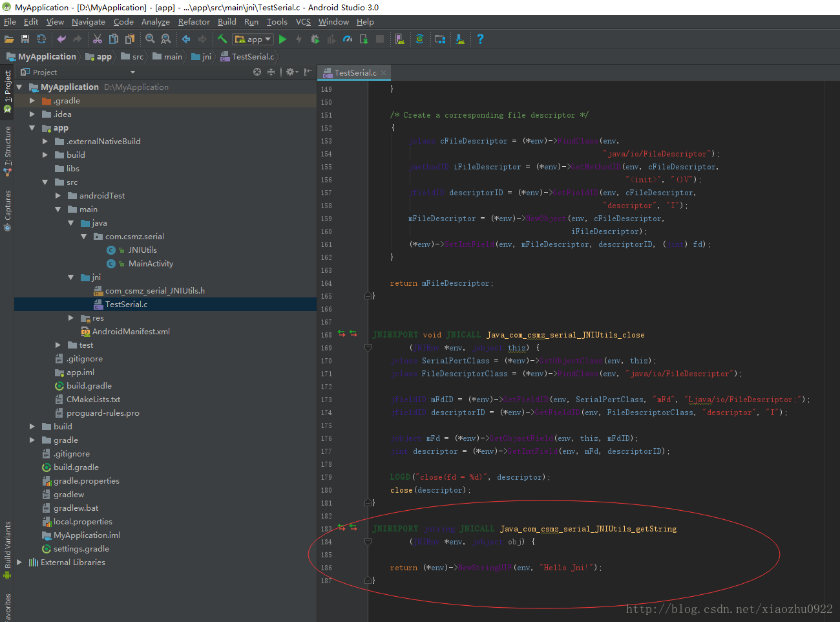840x622 pixels.
Task: Toggle the Build Variants side tab
Action: coord(7,550)
